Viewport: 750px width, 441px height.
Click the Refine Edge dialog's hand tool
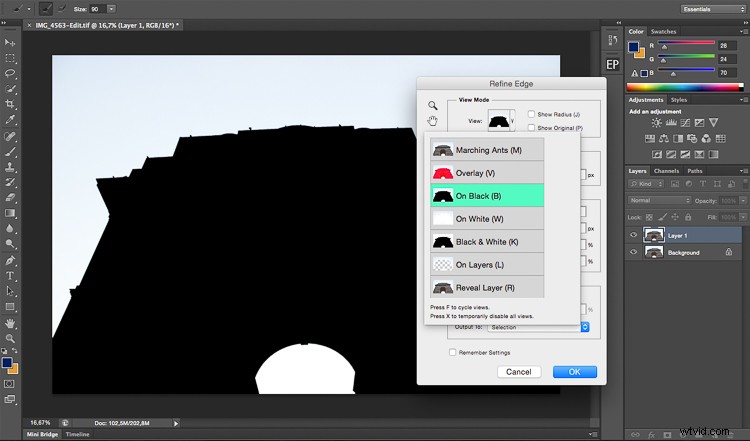click(432, 121)
